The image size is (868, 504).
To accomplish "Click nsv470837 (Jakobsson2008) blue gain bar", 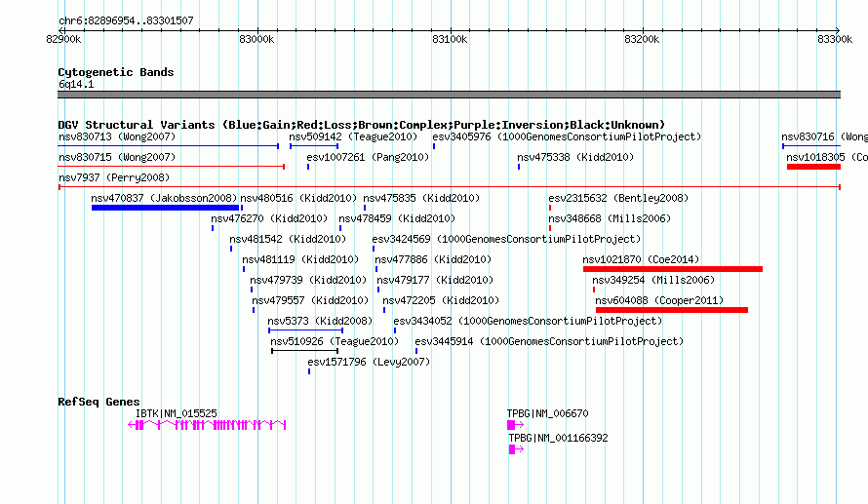I will (x=165, y=208).
